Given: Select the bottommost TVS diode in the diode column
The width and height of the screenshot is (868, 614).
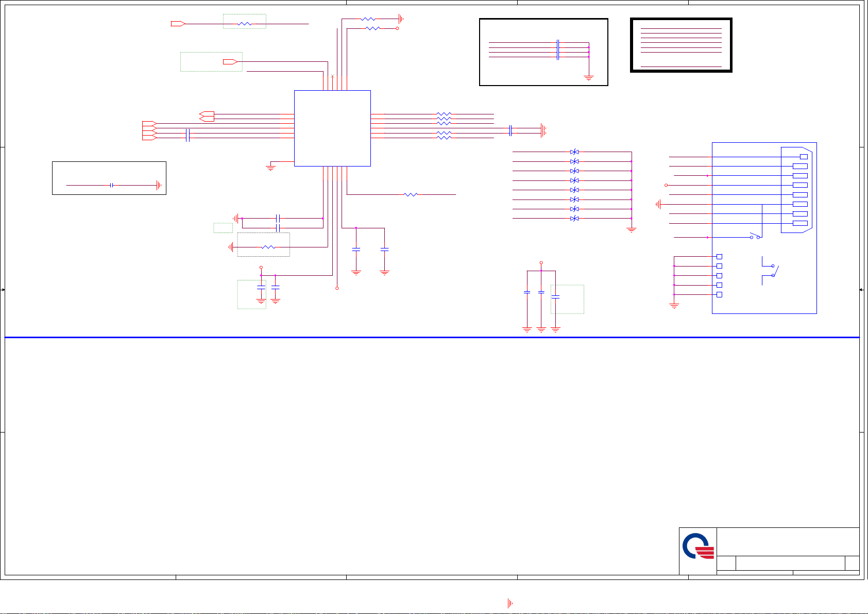Looking at the screenshot, I should [x=575, y=219].
